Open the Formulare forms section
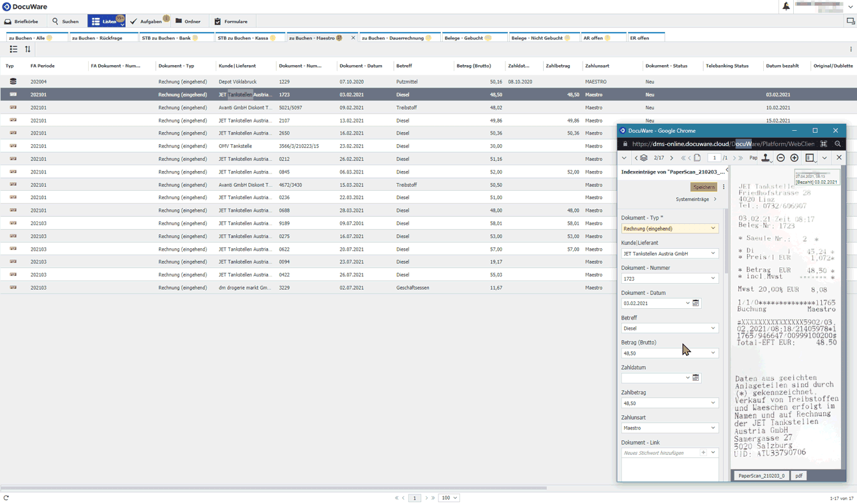This screenshot has height=504, width=857. click(231, 22)
